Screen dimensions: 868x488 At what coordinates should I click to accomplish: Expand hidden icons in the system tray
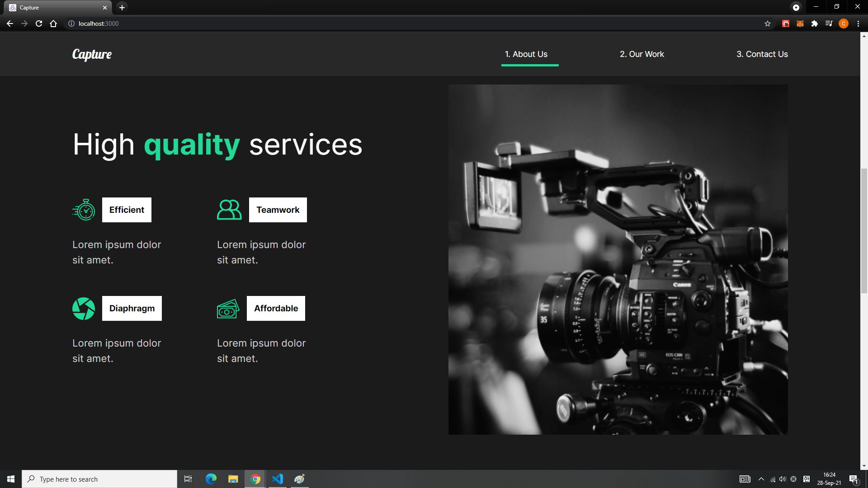coord(761,479)
